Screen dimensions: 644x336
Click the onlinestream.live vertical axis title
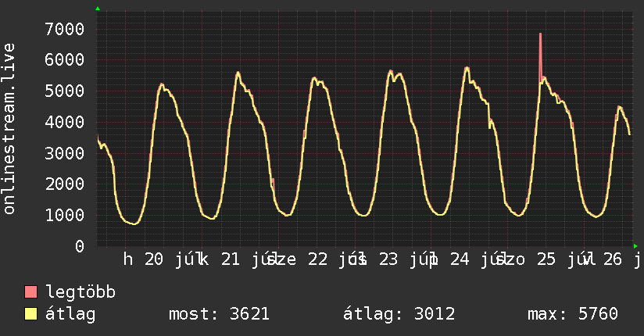click(9, 129)
